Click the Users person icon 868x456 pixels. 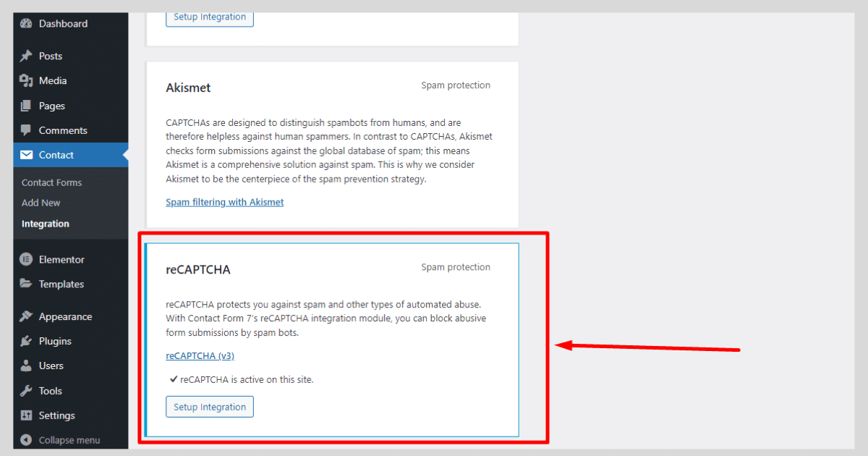(27, 366)
